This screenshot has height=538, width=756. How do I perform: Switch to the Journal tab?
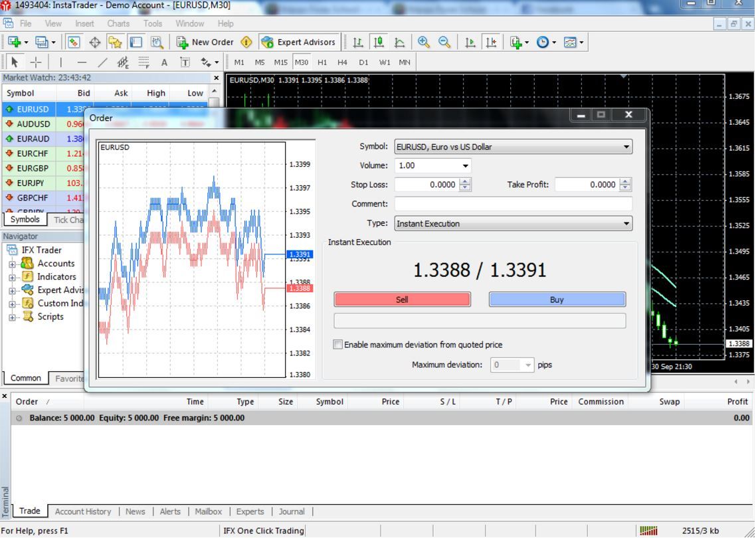[x=292, y=511]
